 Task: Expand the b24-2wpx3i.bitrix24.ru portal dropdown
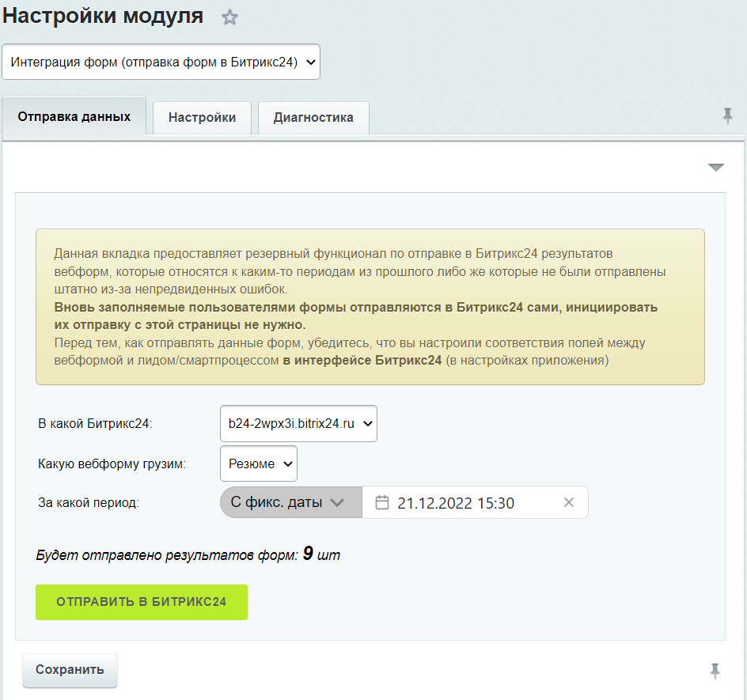[x=298, y=423]
